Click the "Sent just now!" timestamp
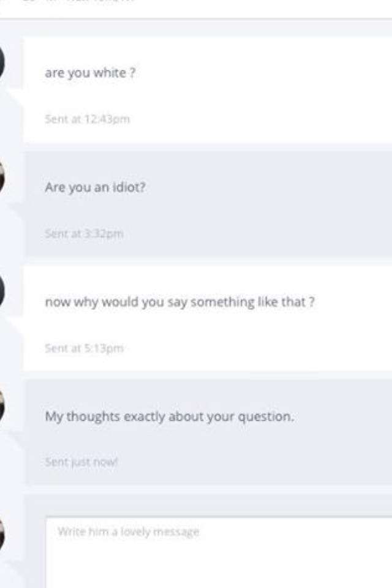Viewport: 392px width, 588px height. 81,462
